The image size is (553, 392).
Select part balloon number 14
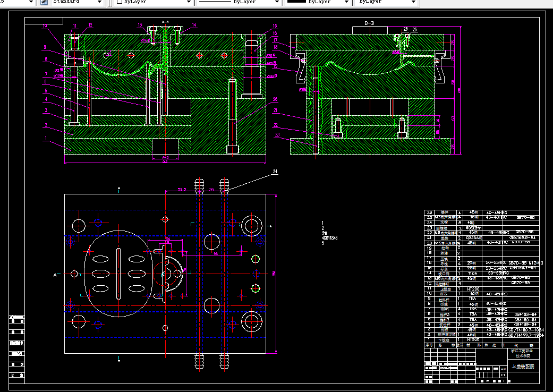click(194, 24)
